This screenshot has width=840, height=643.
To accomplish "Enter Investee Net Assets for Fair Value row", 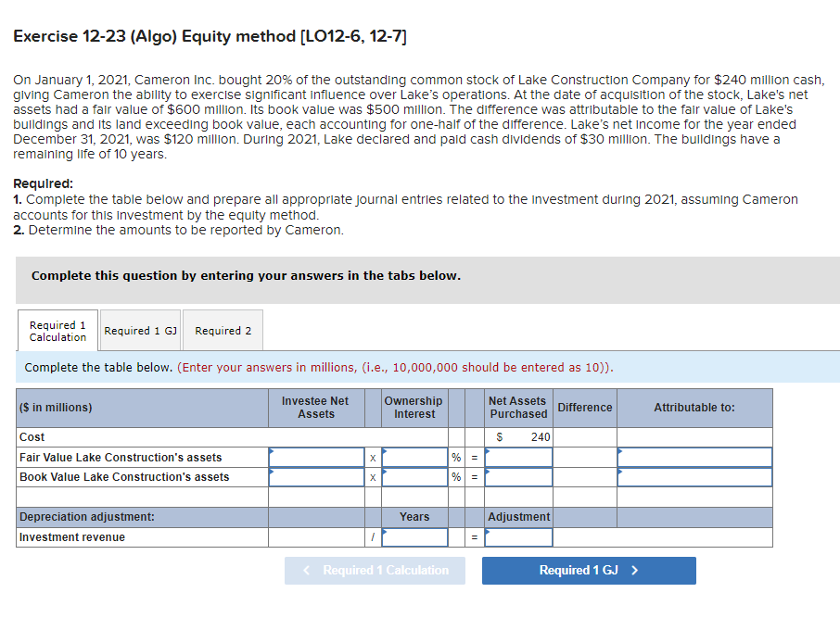I will (x=316, y=457).
